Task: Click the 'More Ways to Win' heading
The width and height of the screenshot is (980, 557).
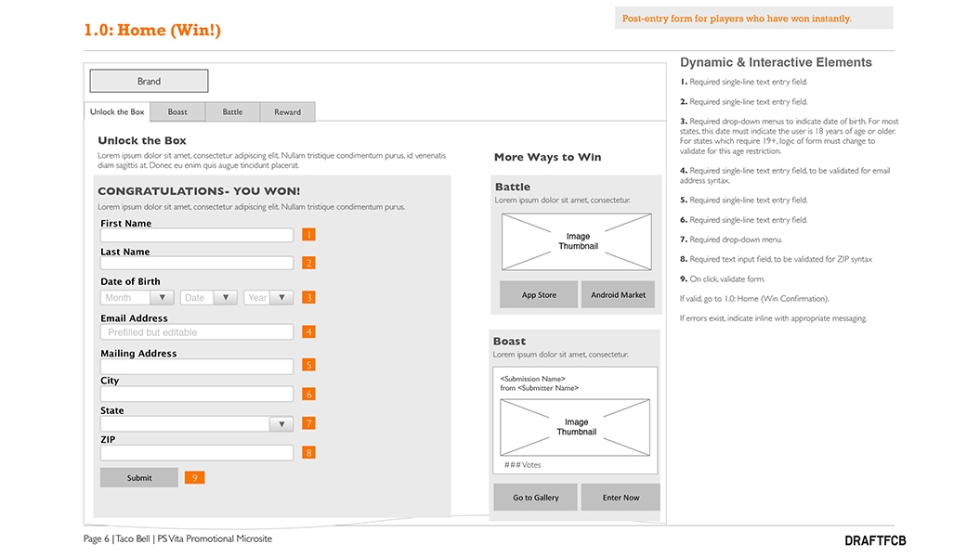Action: pos(547,158)
